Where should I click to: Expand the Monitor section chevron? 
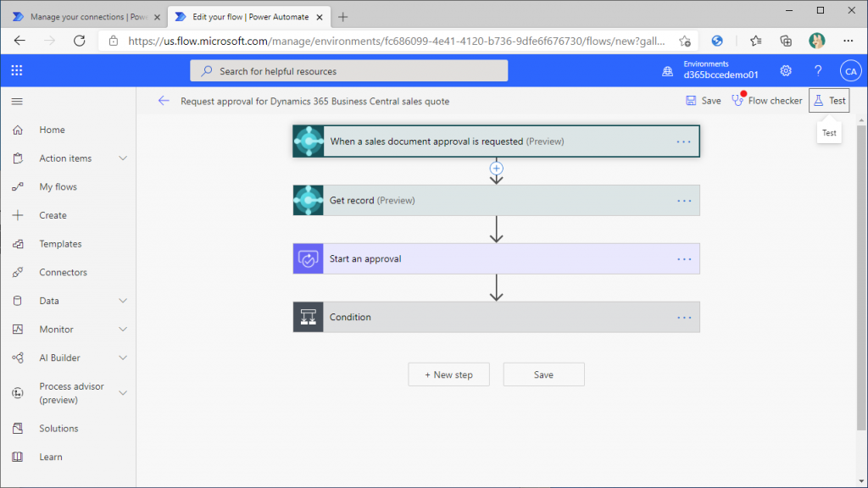click(x=123, y=330)
